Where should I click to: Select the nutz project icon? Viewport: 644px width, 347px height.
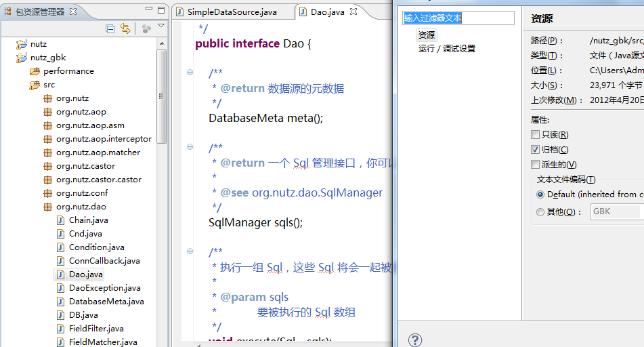point(22,44)
